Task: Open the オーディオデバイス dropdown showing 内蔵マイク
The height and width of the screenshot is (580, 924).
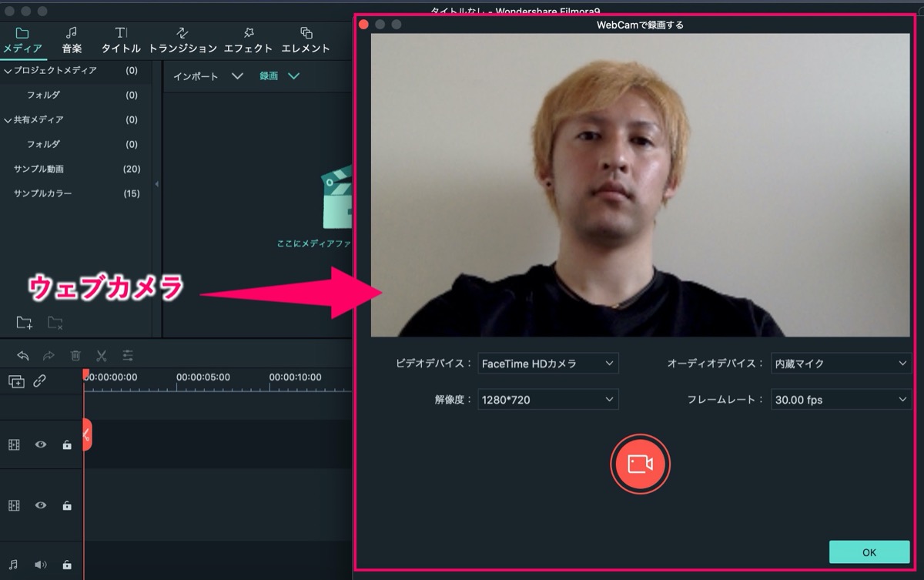Action: tap(841, 363)
